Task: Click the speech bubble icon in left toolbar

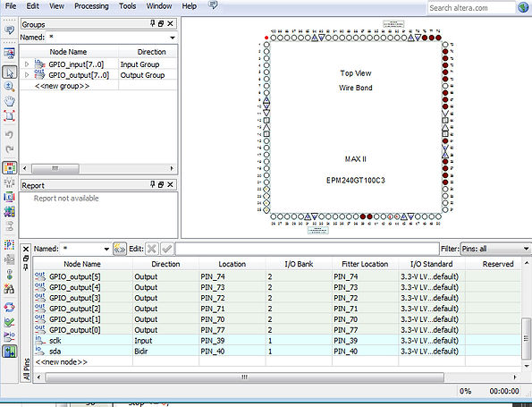Action: tap(9, 30)
